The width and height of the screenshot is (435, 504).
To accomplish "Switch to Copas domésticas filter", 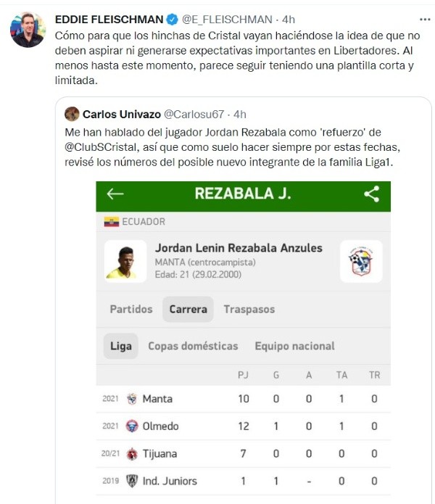I will [x=193, y=346].
